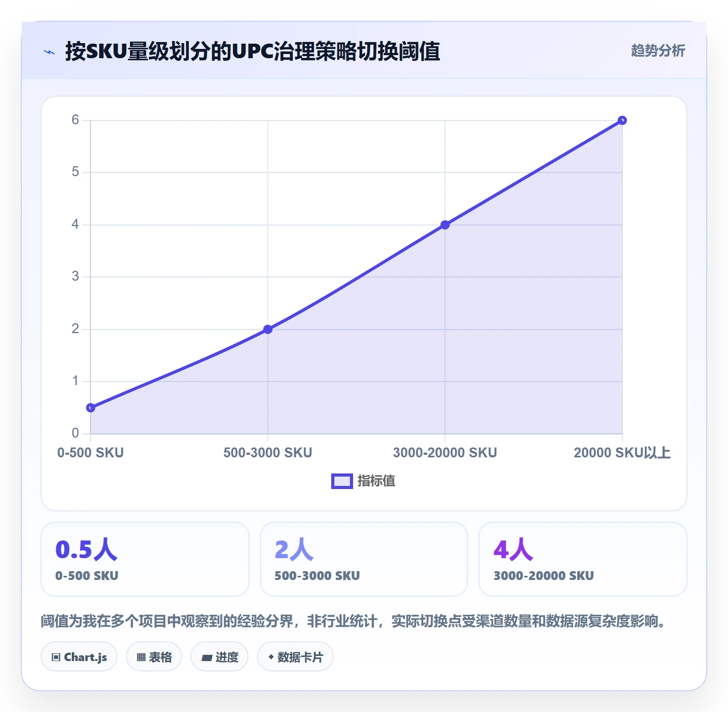Open the 趋势分析 label
728x712 pixels.
coord(658,51)
